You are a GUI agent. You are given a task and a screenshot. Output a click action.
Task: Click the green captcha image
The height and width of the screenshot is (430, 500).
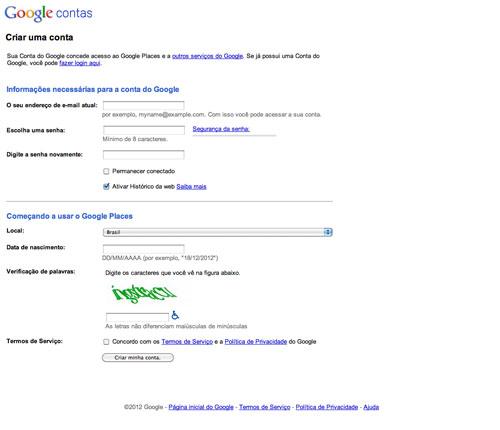point(144,294)
